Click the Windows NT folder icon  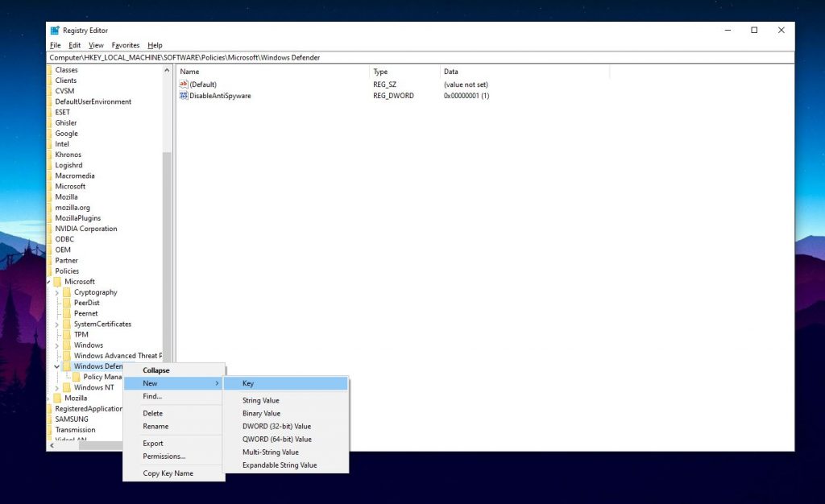67,387
